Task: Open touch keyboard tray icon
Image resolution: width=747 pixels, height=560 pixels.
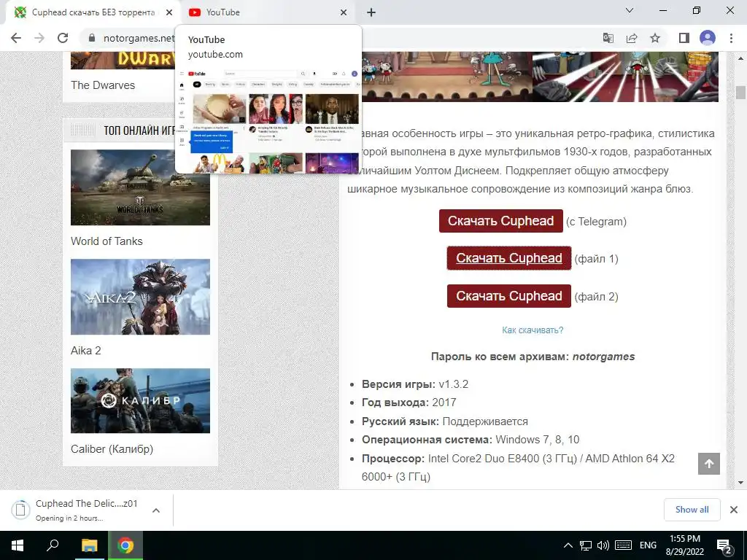Action: click(623, 545)
